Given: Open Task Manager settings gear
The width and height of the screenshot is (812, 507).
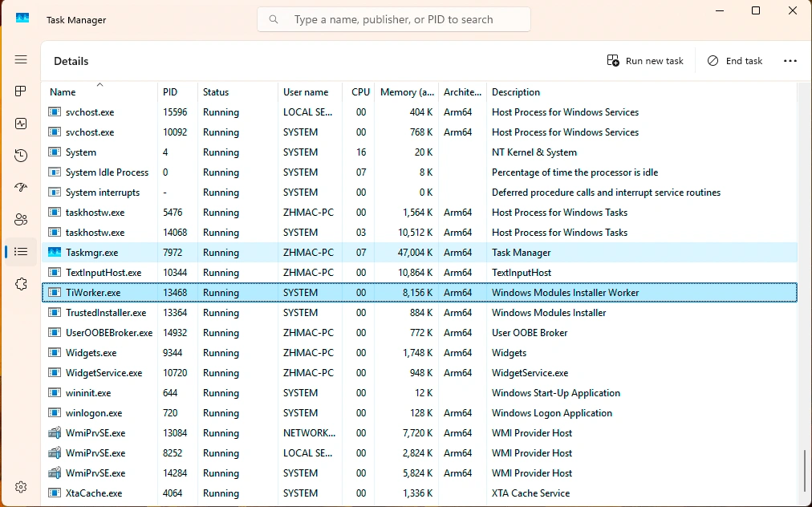Looking at the screenshot, I should tap(21, 487).
